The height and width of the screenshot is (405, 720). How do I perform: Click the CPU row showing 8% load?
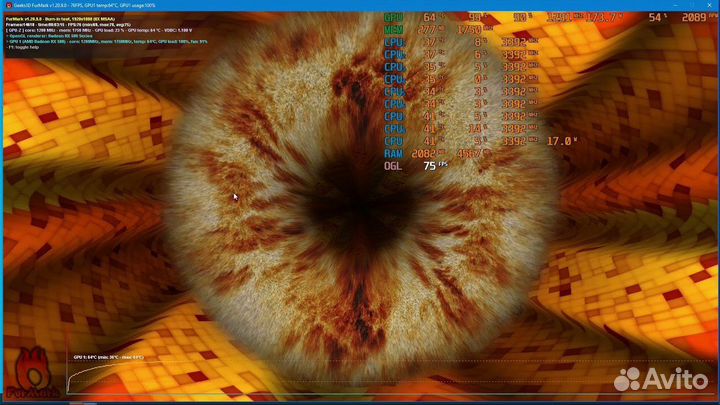click(x=461, y=42)
